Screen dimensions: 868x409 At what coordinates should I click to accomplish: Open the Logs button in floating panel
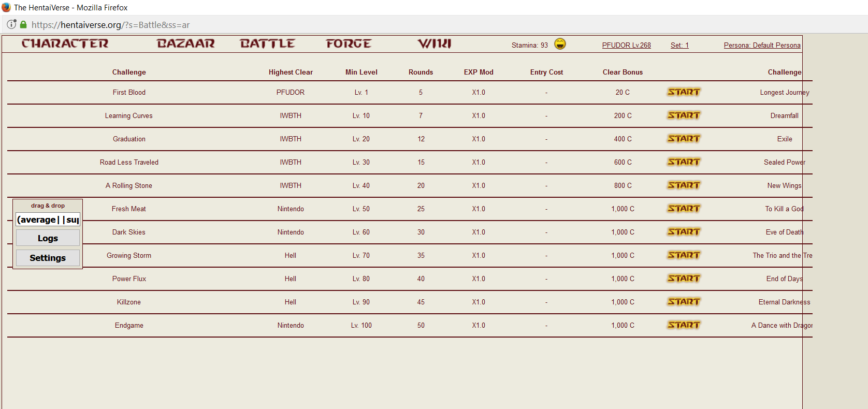pos(48,238)
